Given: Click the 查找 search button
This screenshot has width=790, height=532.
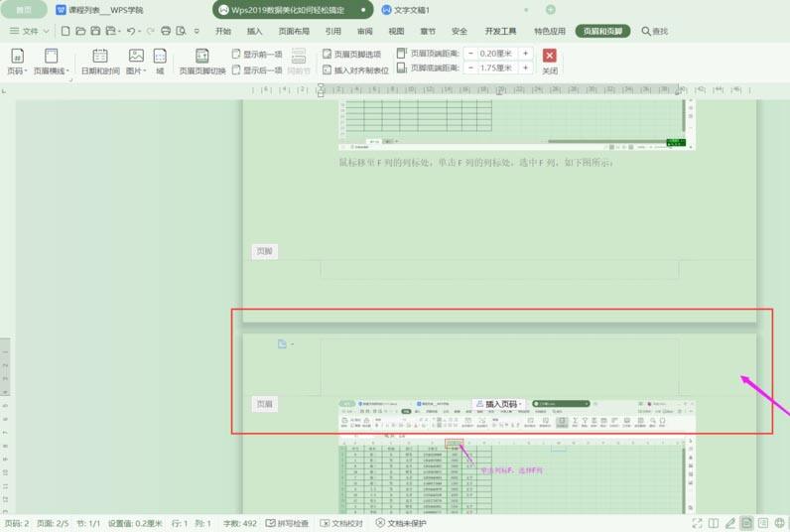Looking at the screenshot, I should tap(654, 31).
